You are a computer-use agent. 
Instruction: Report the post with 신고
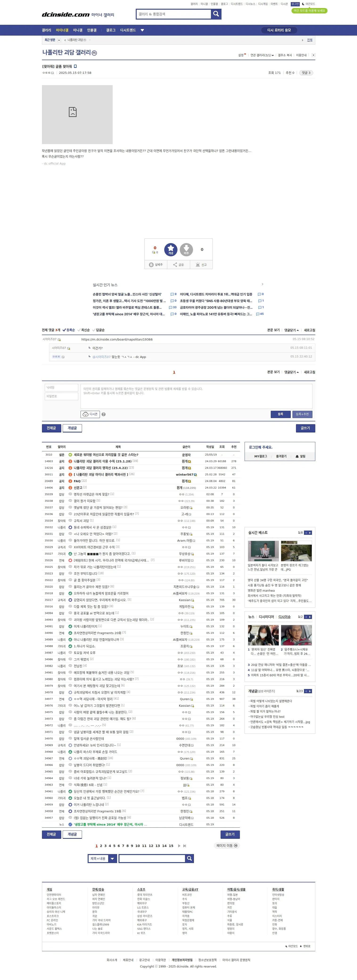point(201,265)
